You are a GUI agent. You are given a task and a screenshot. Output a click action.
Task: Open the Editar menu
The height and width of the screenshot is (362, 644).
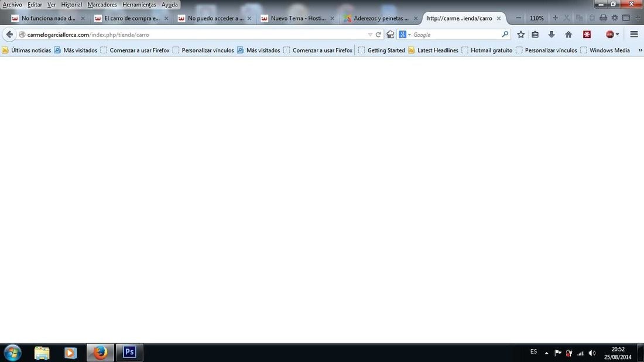[x=35, y=5]
